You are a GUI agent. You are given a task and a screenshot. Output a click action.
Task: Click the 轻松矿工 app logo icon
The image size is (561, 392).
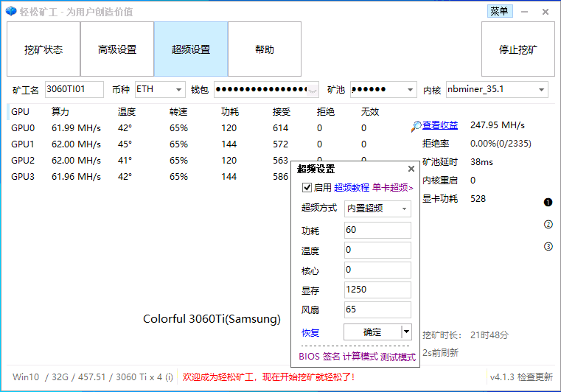(x=10, y=11)
